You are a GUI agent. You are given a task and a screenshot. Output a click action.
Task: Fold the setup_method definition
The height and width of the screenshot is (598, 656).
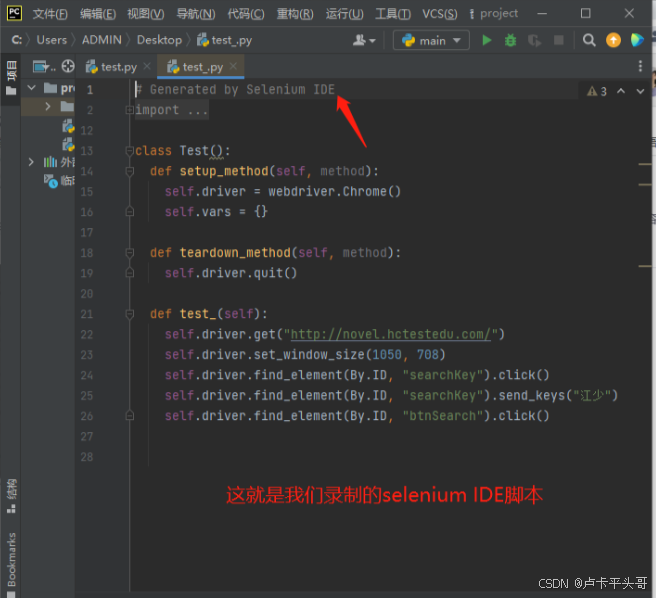point(129,171)
